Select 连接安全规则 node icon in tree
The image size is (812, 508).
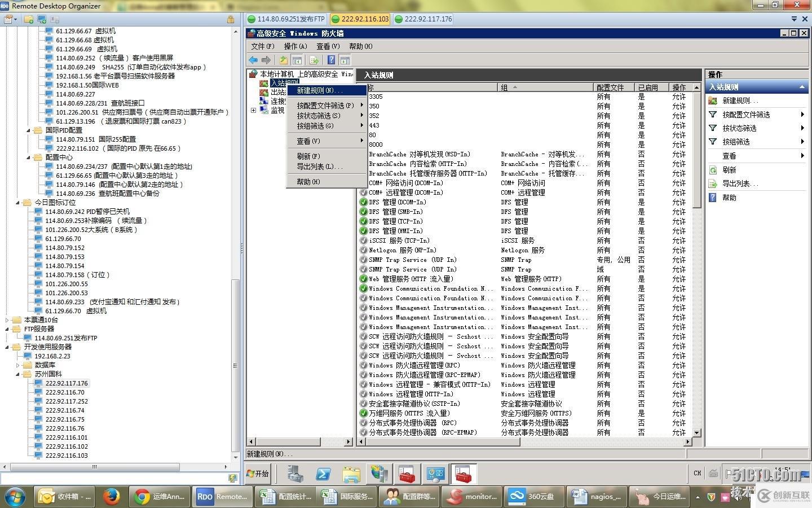click(x=263, y=101)
